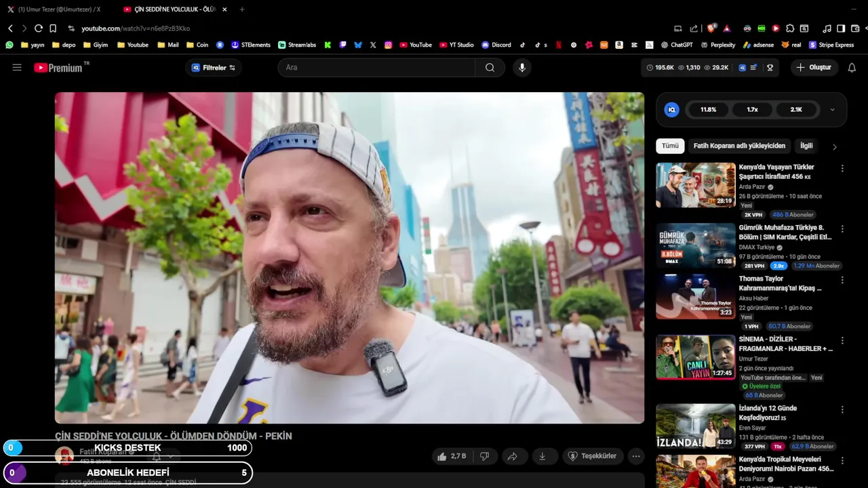Open a new browser tab
The image size is (868, 488).
click(x=242, y=9)
